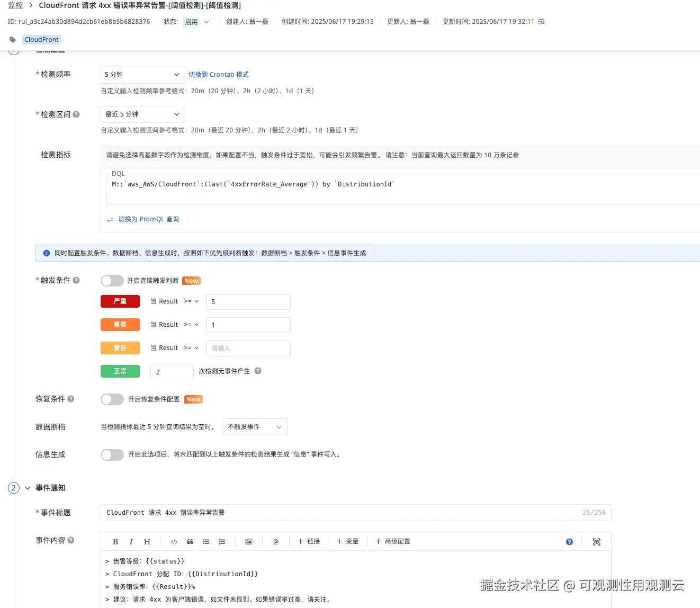Click the CloudFront 分配 ID: {{DistributionId}} line
The height and width of the screenshot is (608, 700).
pyautogui.click(x=182, y=574)
